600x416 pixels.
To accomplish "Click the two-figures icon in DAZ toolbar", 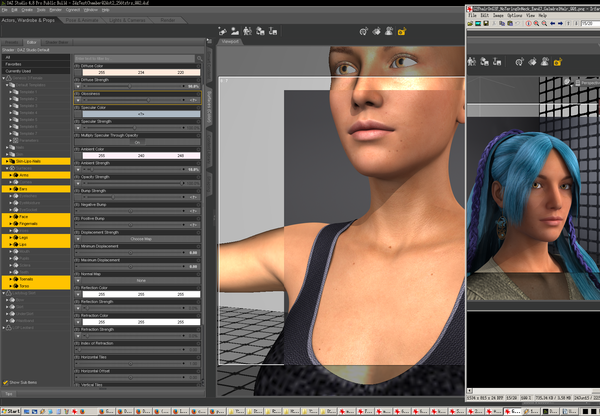I will pos(248,31).
